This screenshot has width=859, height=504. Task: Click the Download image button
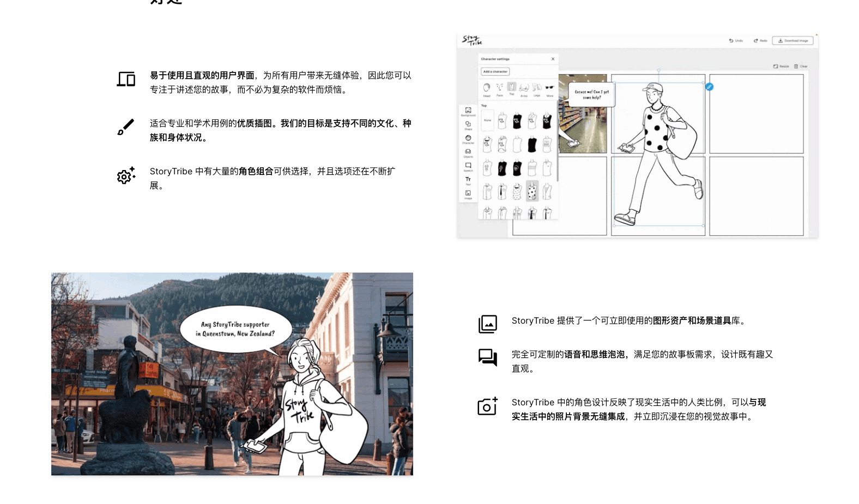pyautogui.click(x=793, y=40)
